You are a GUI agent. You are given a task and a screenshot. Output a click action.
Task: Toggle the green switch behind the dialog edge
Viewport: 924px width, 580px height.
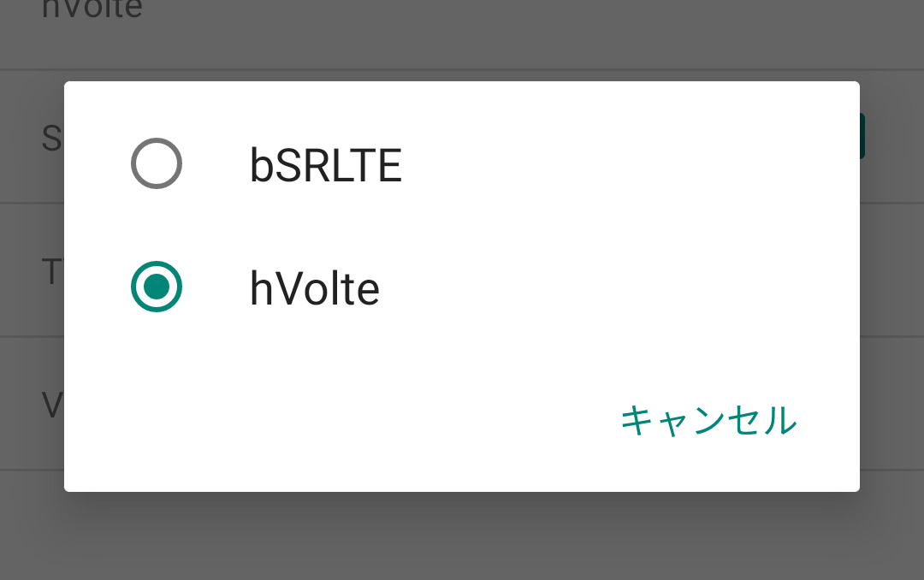[862, 137]
